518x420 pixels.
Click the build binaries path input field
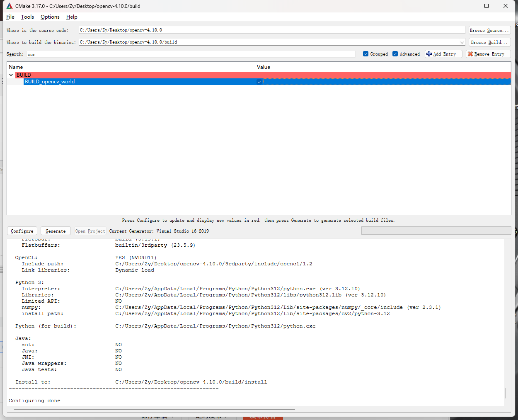(x=272, y=42)
